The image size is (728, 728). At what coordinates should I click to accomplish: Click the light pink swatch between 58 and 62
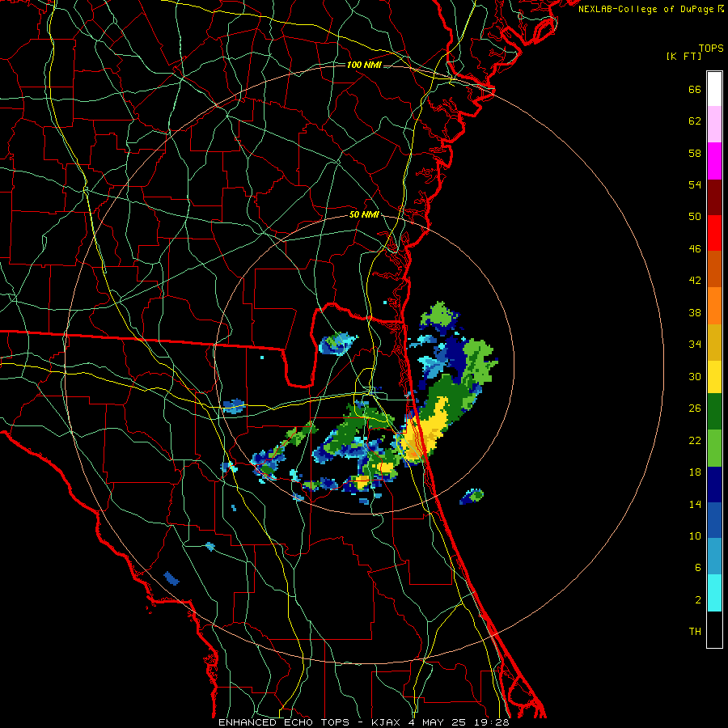pos(714,125)
